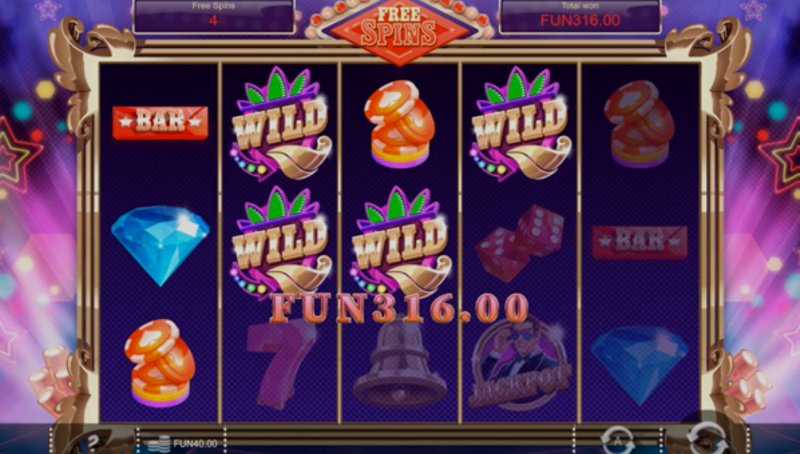Viewport: 800px width, 454px height.
Task: Click the coin stack bet icon
Action: point(159,443)
